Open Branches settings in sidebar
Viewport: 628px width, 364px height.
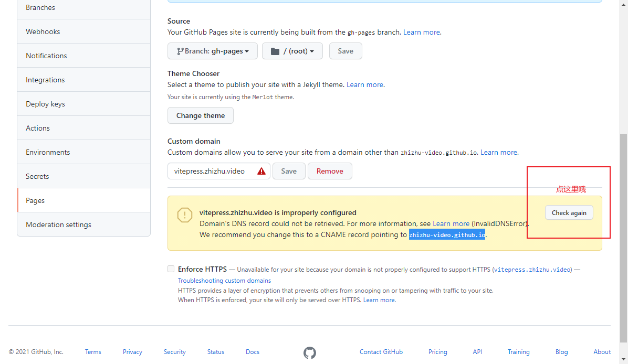[83, 7]
